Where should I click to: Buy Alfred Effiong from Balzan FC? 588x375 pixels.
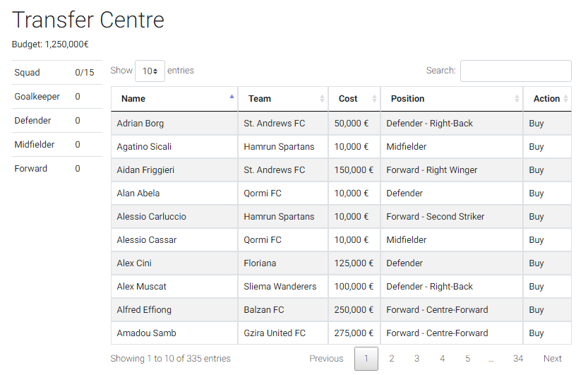pyautogui.click(x=536, y=310)
